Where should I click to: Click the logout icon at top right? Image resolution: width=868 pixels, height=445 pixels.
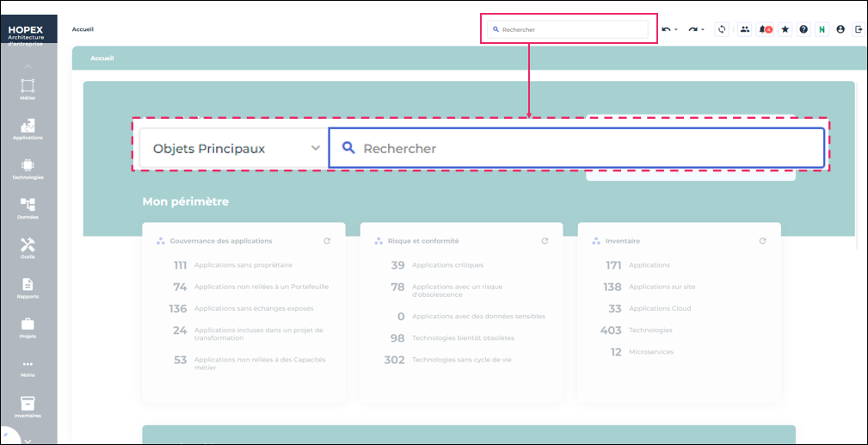[859, 29]
